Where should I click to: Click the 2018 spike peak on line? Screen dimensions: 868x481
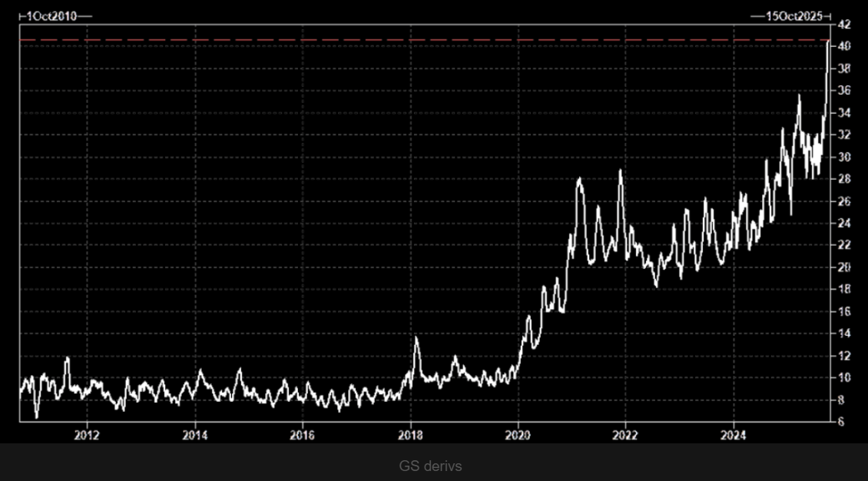pyautogui.click(x=416, y=337)
